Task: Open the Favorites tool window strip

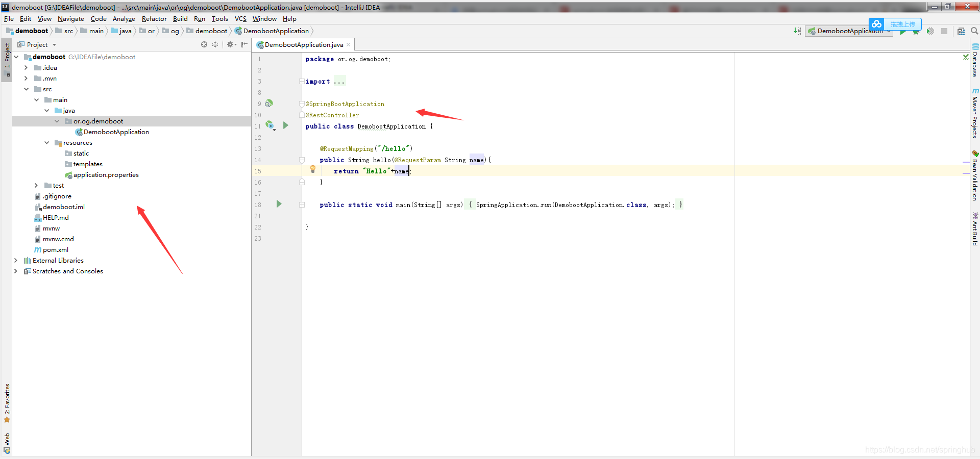Action: (x=7, y=403)
